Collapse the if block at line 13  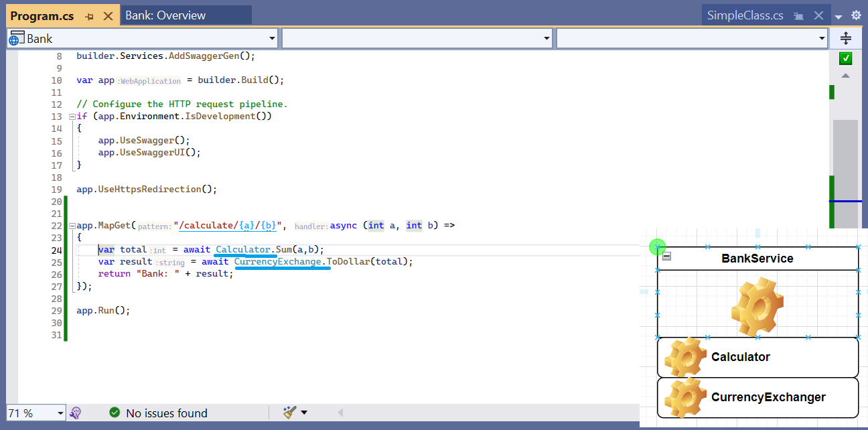pyautogui.click(x=72, y=117)
